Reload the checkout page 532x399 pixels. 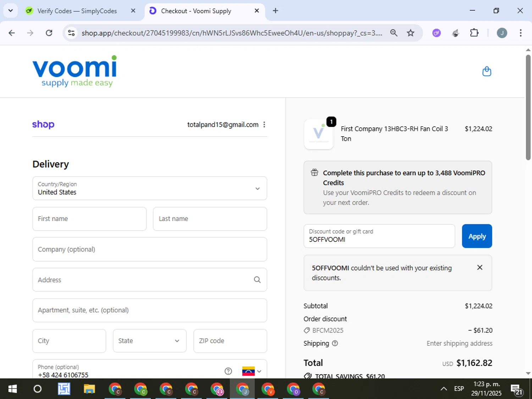click(x=49, y=33)
